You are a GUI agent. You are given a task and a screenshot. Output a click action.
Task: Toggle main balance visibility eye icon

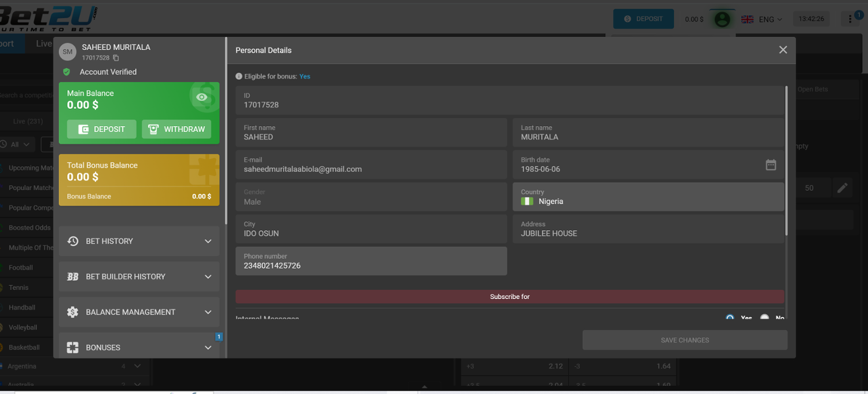[x=201, y=97]
